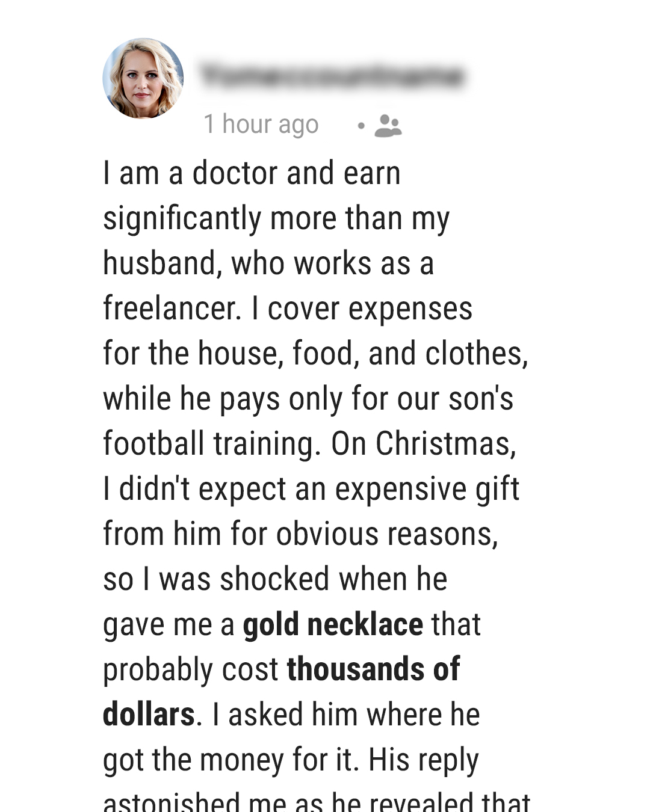Screen dimensions: 650x812
Task: Click "football training" in the post
Action: [208, 444]
